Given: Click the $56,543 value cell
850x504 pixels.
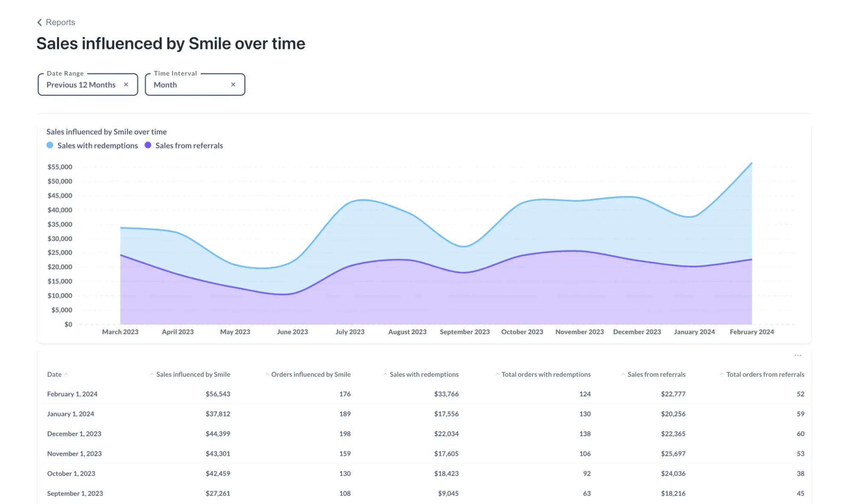Looking at the screenshot, I should pyautogui.click(x=218, y=394).
